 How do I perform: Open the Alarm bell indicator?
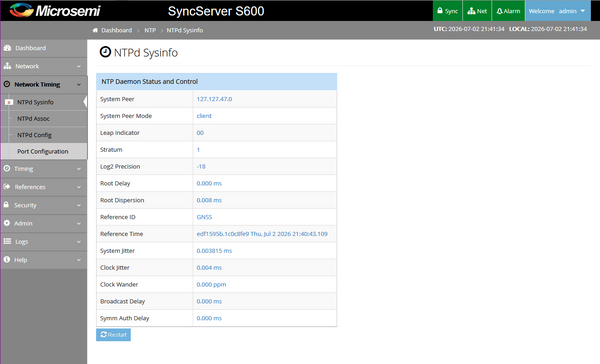click(508, 11)
